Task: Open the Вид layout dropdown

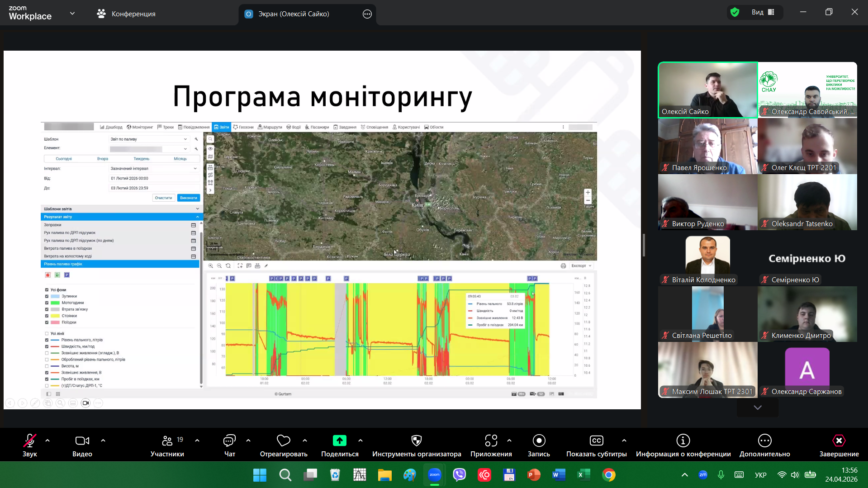Action: click(763, 12)
